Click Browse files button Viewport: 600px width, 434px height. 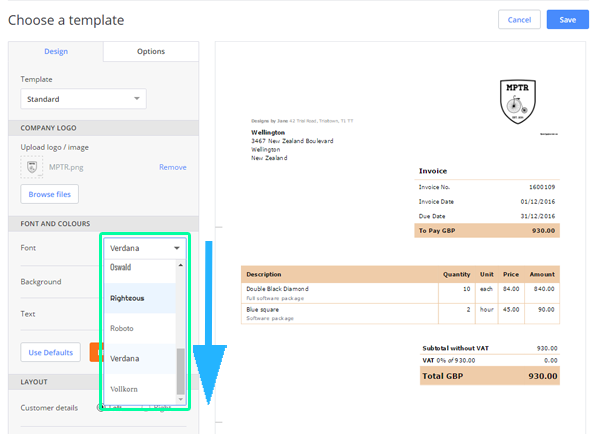pyautogui.click(x=50, y=194)
